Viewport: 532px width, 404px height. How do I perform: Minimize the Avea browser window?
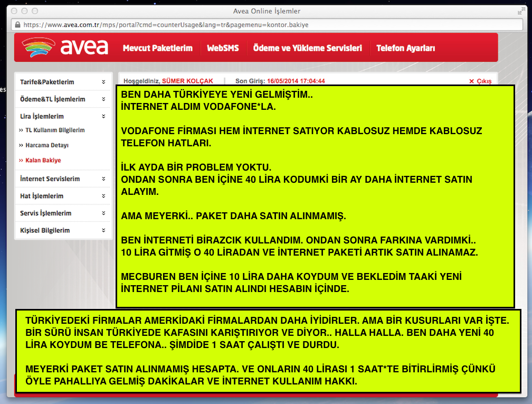24,11
